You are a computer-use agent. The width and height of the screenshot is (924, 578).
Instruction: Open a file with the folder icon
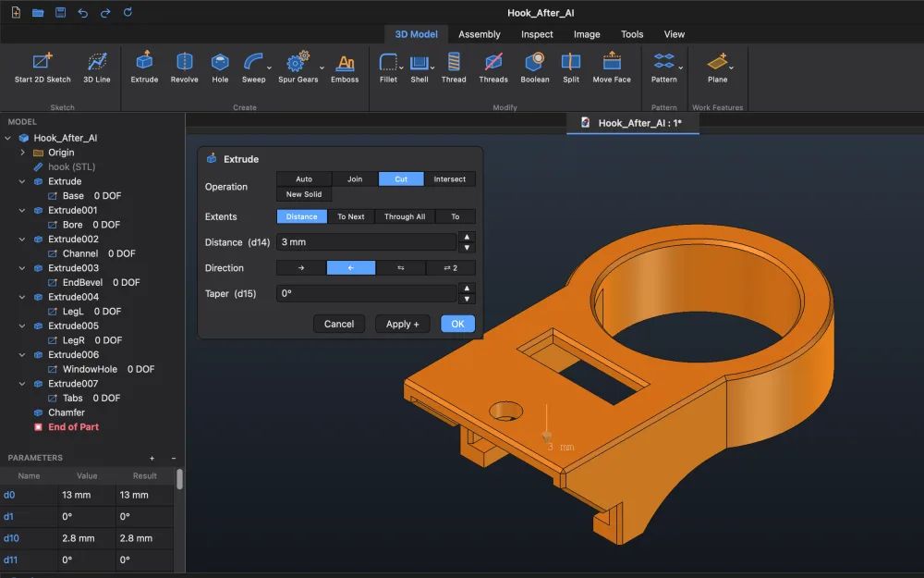coord(38,12)
